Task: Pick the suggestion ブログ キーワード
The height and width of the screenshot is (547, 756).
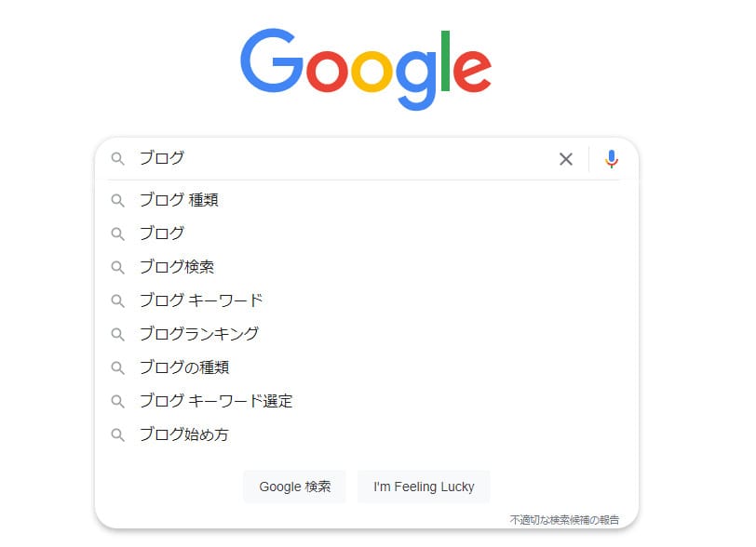Action: [367, 300]
